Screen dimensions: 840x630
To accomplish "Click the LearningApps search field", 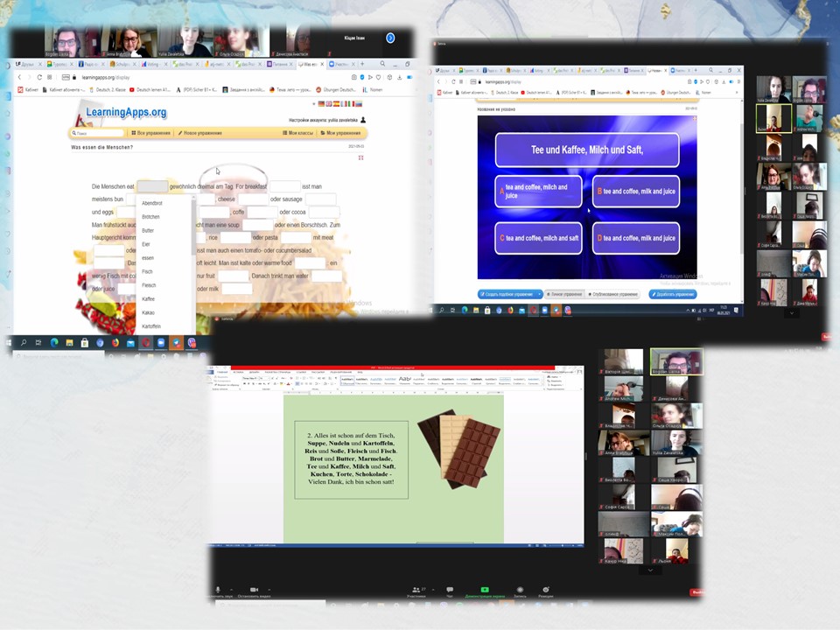I will tap(98, 133).
